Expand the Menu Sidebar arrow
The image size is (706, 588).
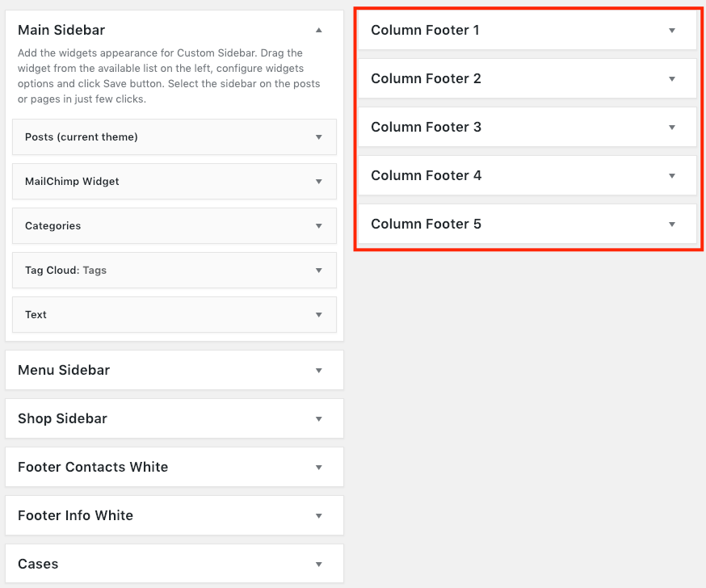click(x=319, y=371)
